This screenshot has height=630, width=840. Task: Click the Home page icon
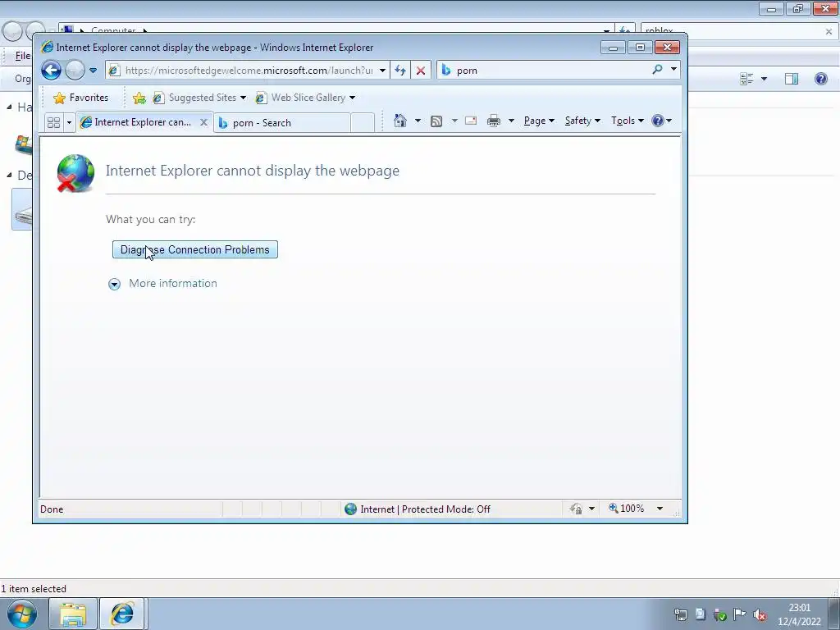click(400, 121)
